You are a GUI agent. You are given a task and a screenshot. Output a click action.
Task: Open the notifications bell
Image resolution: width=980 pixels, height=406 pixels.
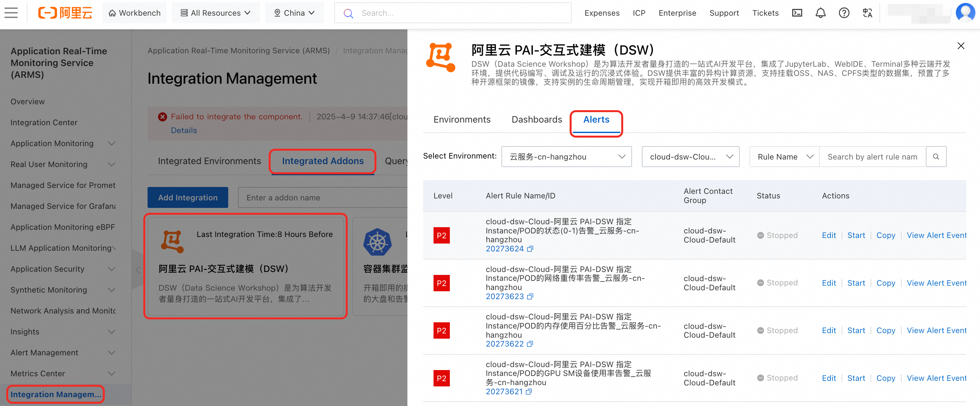click(x=820, y=13)
